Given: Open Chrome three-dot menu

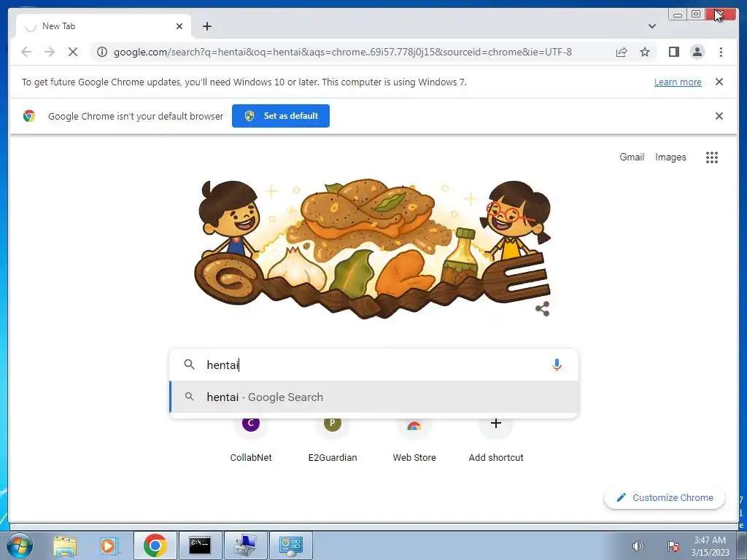Looking at the screenshot, I should pos(721,52).
